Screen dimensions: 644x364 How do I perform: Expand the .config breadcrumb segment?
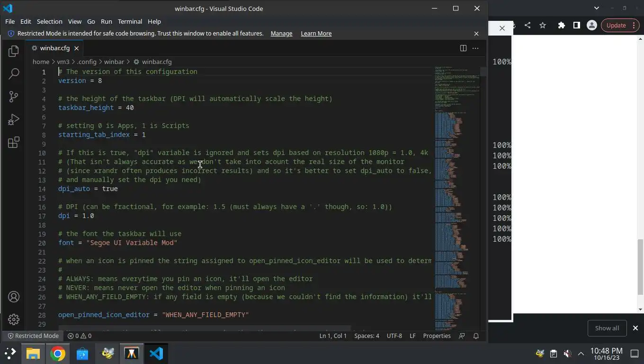pos(87,62)
